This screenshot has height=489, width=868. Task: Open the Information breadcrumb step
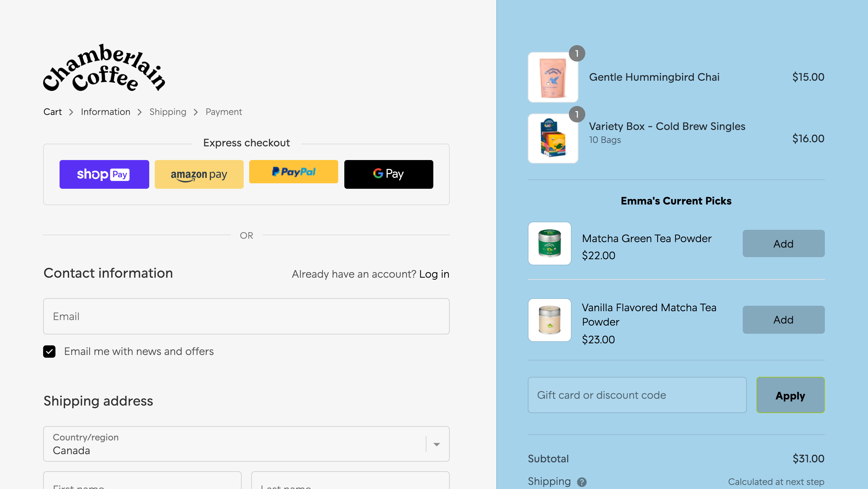pyautogui.click(x=105, y=112)
